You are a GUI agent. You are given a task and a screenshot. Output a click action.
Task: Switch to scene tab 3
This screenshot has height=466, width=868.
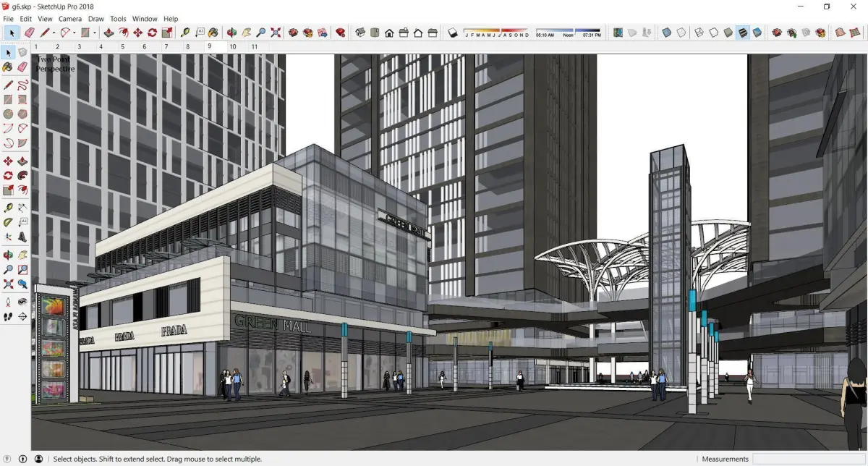[79, 46]
